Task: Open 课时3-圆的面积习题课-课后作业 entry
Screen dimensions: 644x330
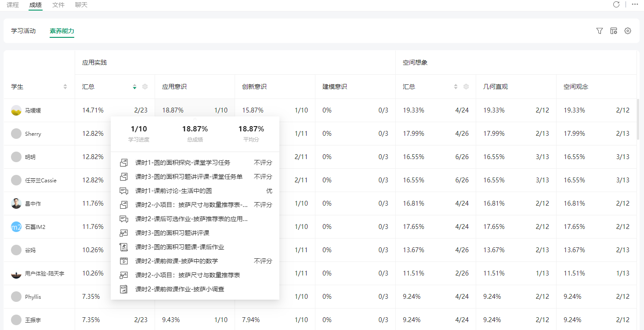Action: (180, 247)
